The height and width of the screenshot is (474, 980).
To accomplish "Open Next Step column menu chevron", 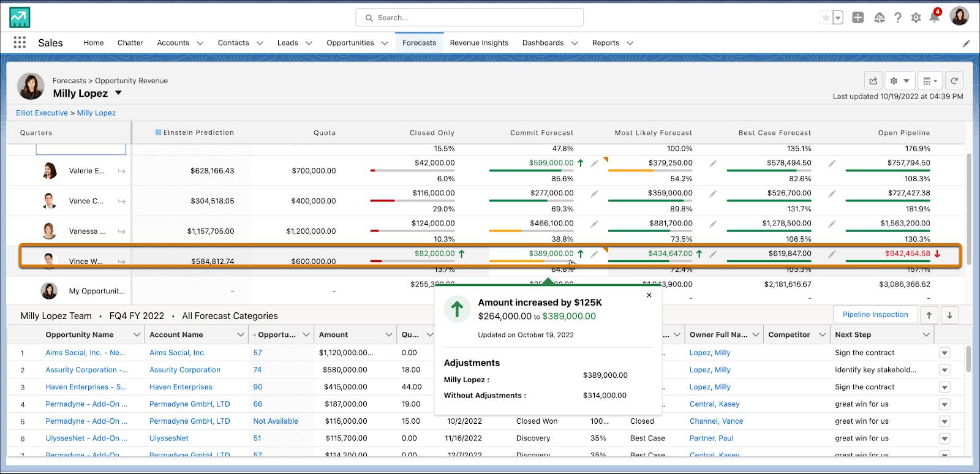I will tap(926, 334).
